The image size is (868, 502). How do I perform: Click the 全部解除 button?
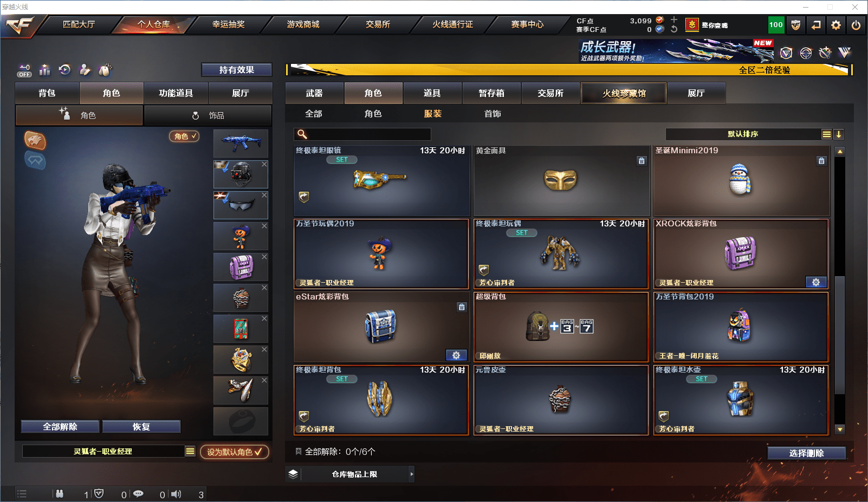click(60, 427)
